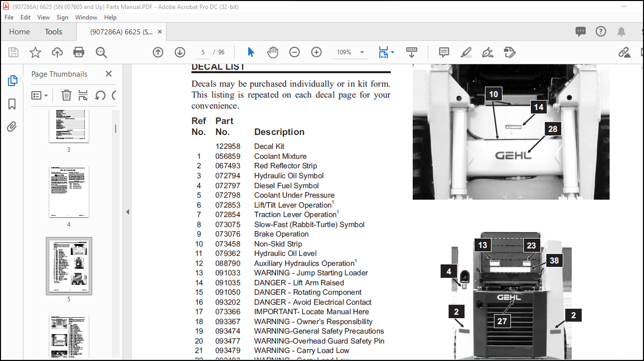The image size is (644, 361).
Task: Open the Attachments paperclip pane
Action: [12, 126]
